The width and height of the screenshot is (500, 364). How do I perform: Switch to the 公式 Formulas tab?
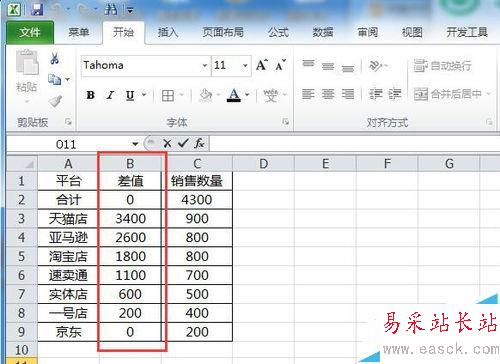pos(278,32)
